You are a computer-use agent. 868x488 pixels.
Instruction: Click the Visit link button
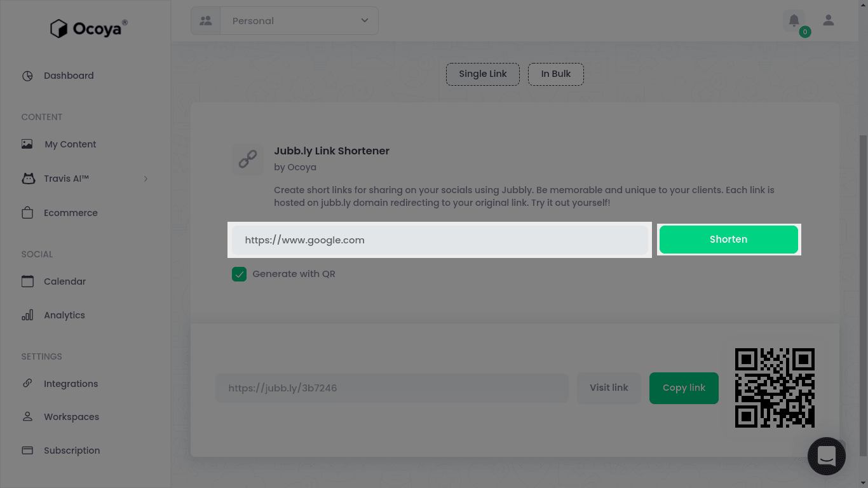(609, 388)
